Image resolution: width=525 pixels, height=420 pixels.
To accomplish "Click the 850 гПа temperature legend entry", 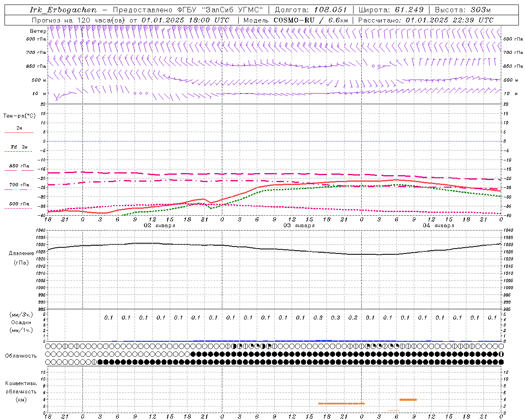I will point(19,166).
